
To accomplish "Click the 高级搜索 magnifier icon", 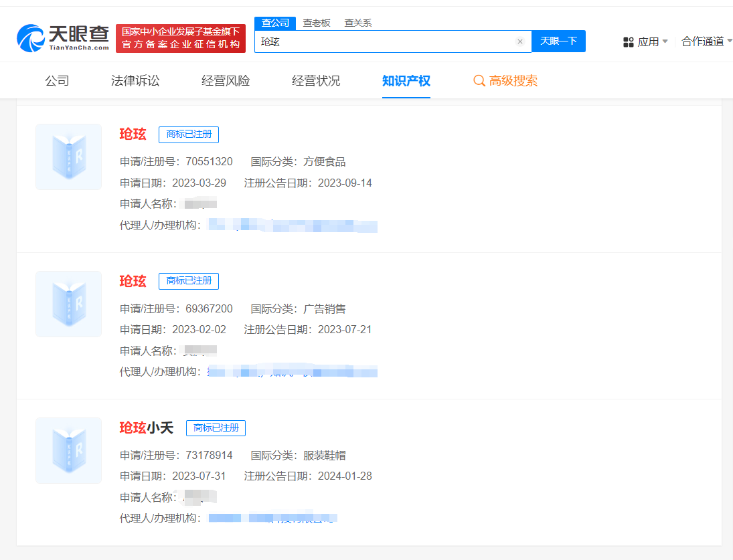I will tap(479, 80).
